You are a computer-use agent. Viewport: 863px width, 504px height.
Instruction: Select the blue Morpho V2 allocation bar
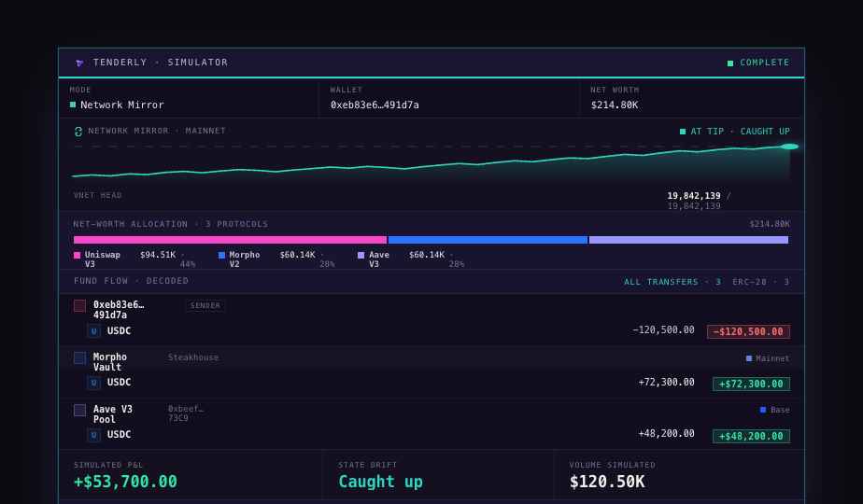(488, 240)
